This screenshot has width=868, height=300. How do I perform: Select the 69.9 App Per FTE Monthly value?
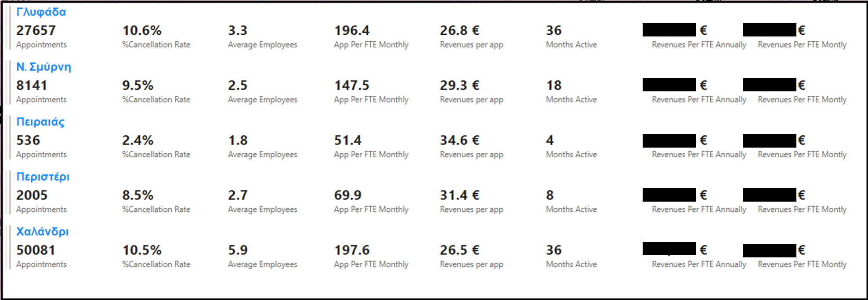(x=347, y=195)
